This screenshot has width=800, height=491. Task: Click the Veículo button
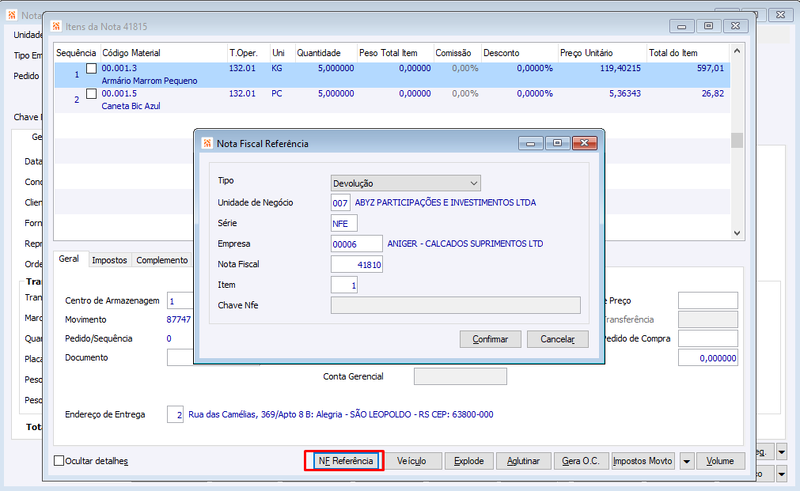click(412, 461)
